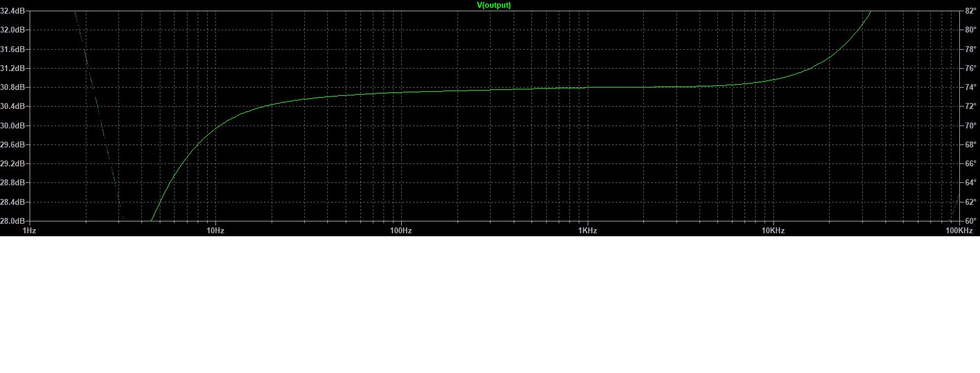Click the 80° phase axis label
The width and height of the screenshot is (980, 373).
point(971,30)
